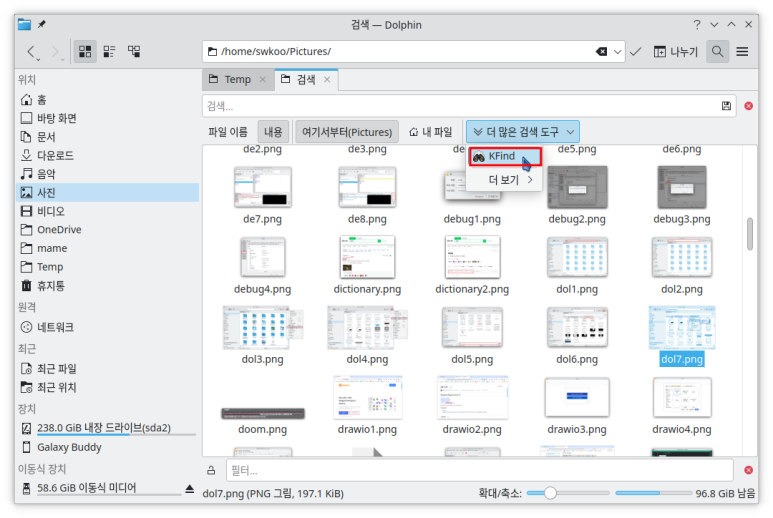
Task: Go back with the back arrow
Action: point(31,51)
